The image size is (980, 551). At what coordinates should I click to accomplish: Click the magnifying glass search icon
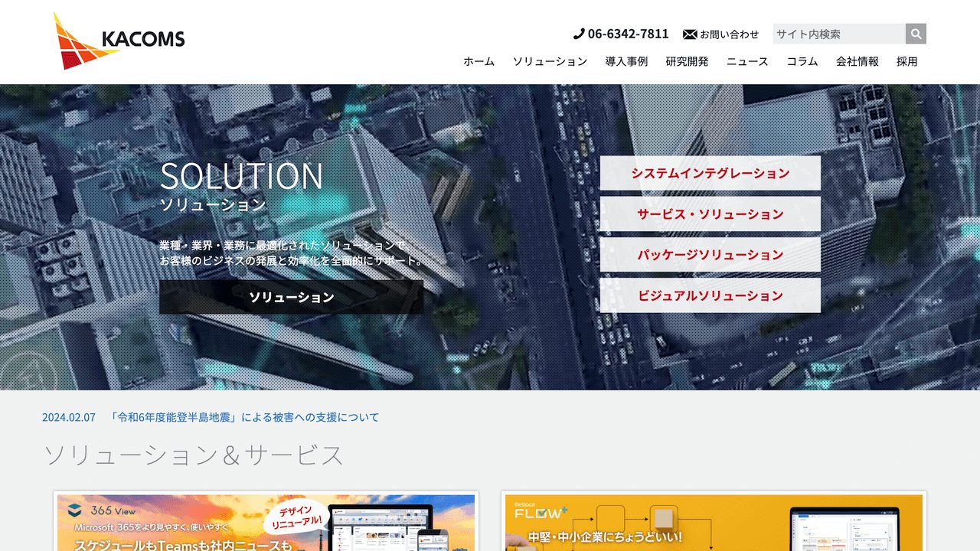[915, 34]
